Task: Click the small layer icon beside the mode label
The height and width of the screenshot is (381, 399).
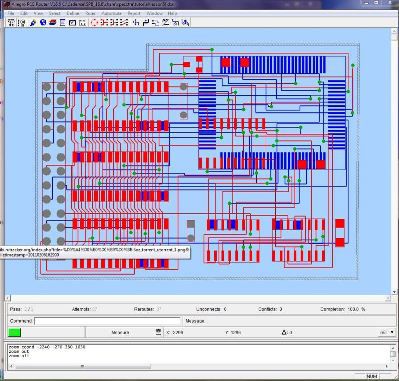Action: (158, 332)
